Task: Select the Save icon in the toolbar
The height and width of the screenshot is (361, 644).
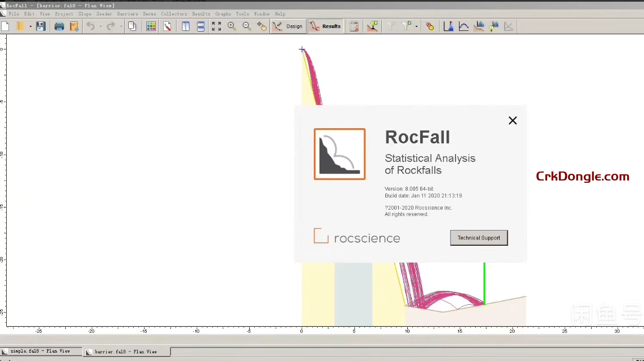Action: click(x=41, y=26)
